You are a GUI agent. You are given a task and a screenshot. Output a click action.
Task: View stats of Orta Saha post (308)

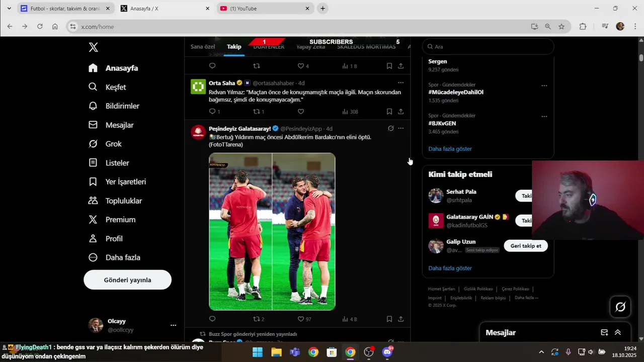pos(350,112)
